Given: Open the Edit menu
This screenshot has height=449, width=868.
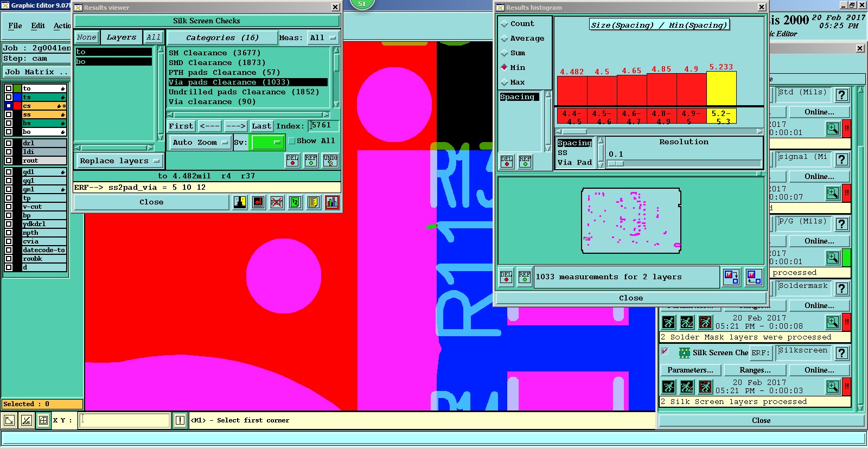Looking at the screenshot, I should click(x=38, y=25).
